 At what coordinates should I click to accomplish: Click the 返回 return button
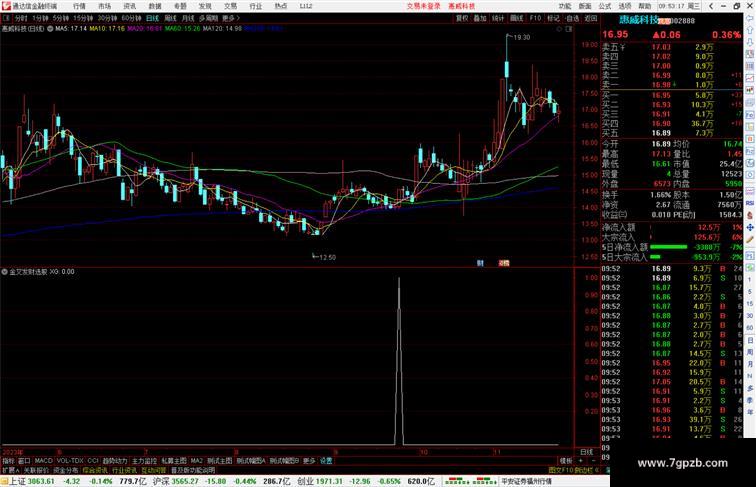tap(591, 18)
